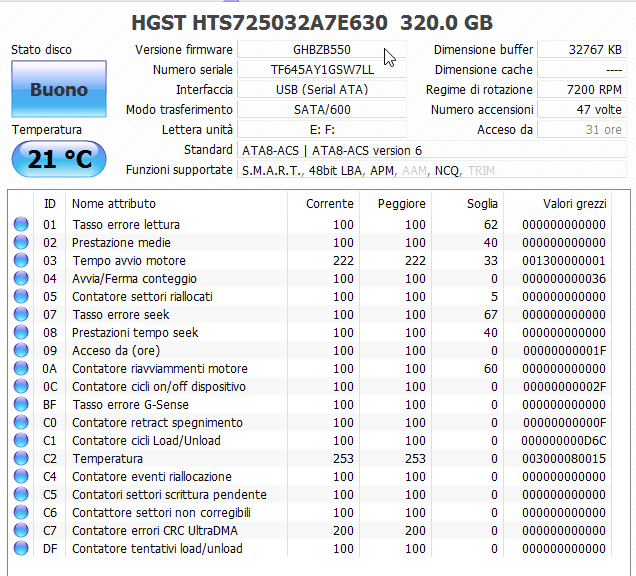Image resolution: width=636 pixels, height=576 pixels.
Task: Click the firmware version field GHBZB550
Action: pyautogui.click(x=322, y=49)
